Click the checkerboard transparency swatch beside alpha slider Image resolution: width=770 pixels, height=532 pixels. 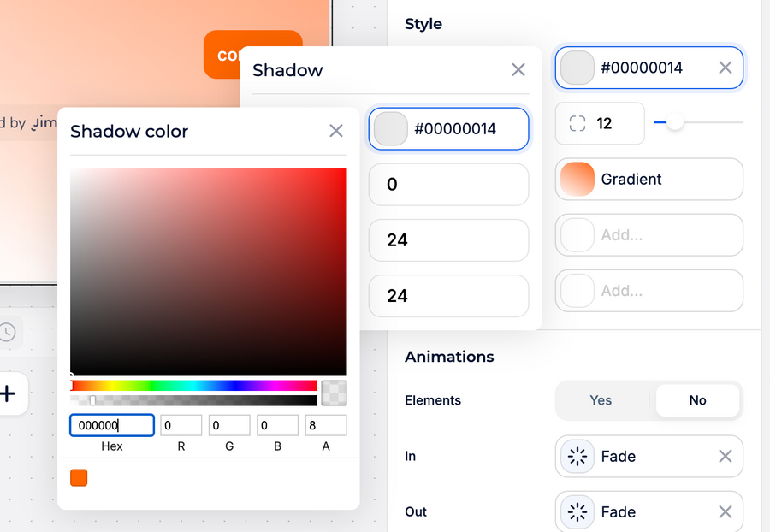pos(333,393)
